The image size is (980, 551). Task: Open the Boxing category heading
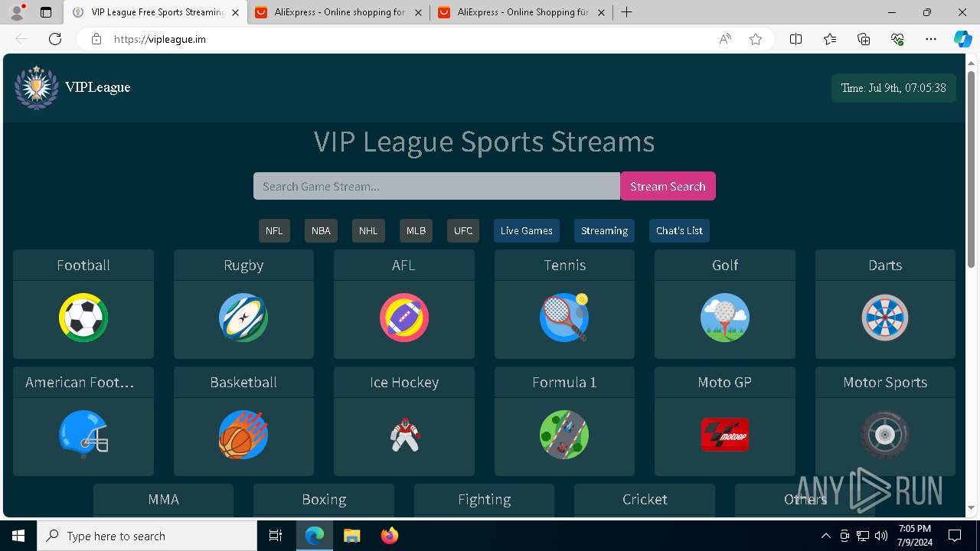point(324,499)
